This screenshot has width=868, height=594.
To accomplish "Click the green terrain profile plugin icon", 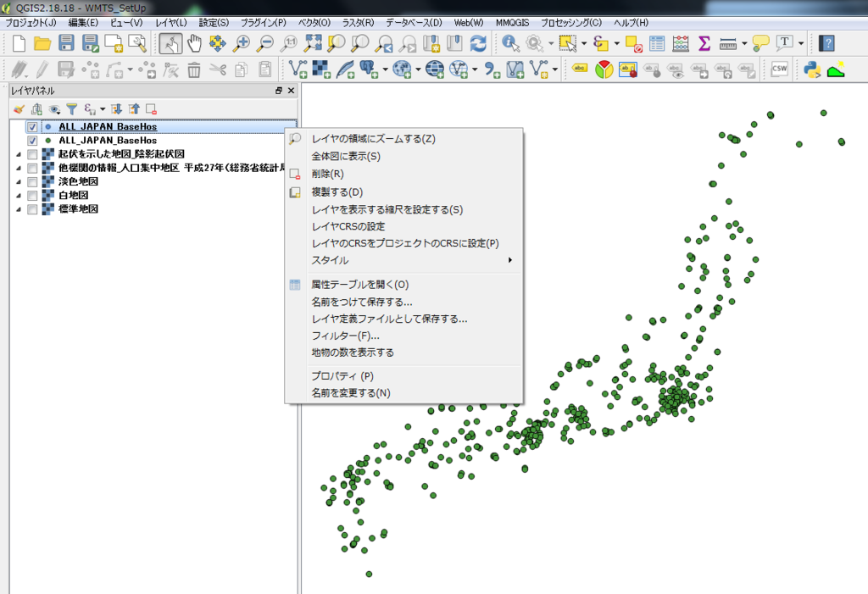I will (836, 69).
